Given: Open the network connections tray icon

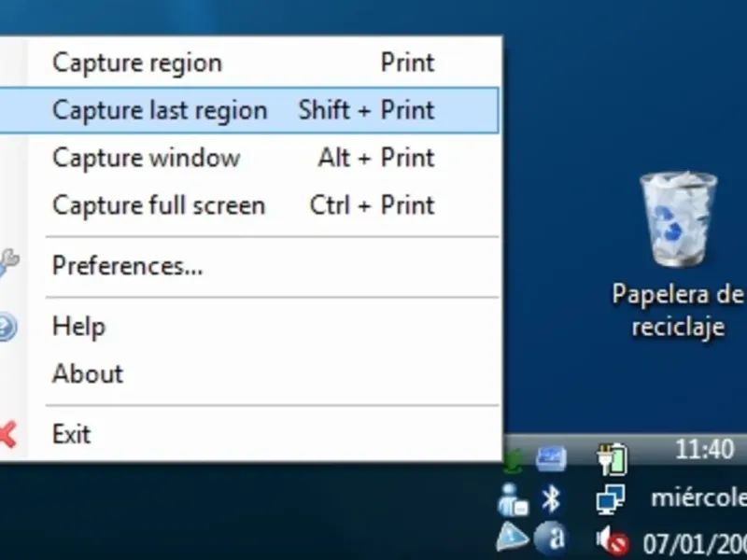Looking at the screenshot, I should coord(611,499).
